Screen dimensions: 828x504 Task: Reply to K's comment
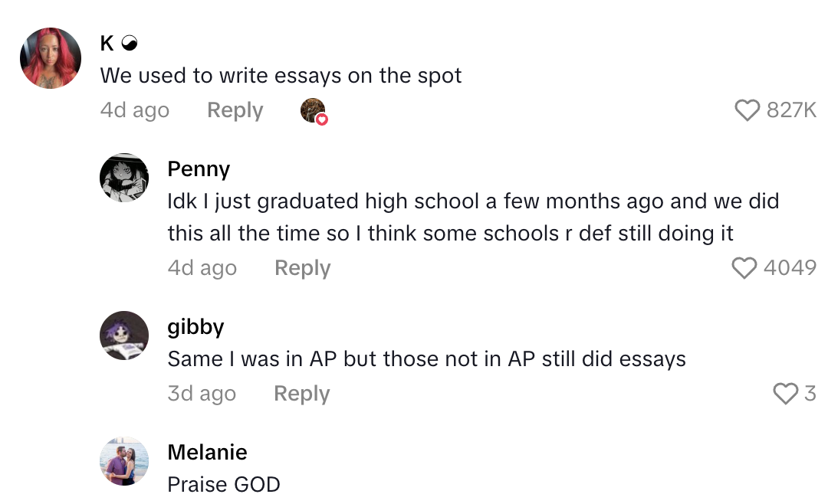pos(235,110)
